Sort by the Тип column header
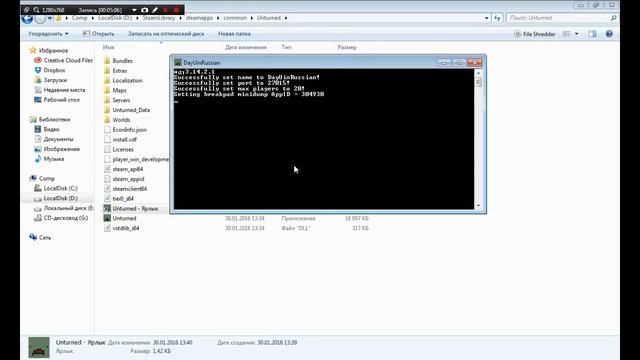 click(x=286, y=47)
